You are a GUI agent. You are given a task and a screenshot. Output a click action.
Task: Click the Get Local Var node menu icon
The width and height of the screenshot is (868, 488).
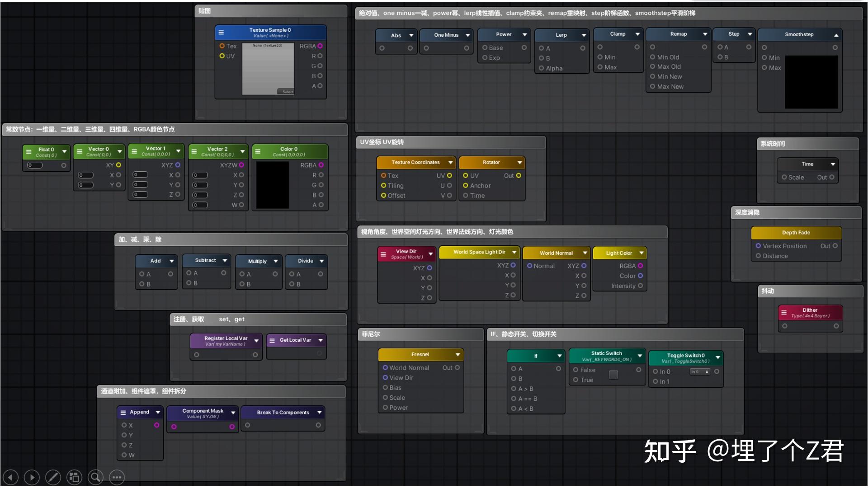tap(273, 340)
